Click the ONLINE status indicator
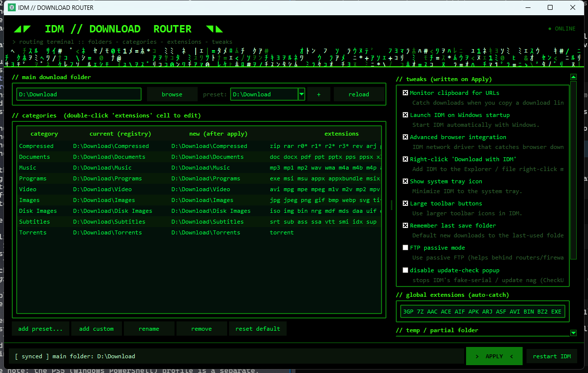 [562, 29]
